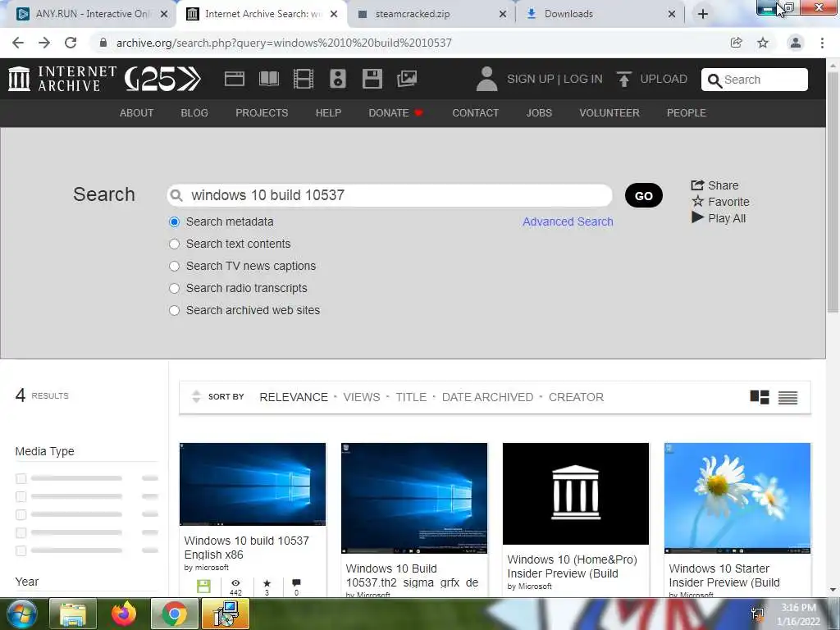Click the page vertical scrollbar
The width and height of the screenshot is (840, 630).
coord(833,192)
